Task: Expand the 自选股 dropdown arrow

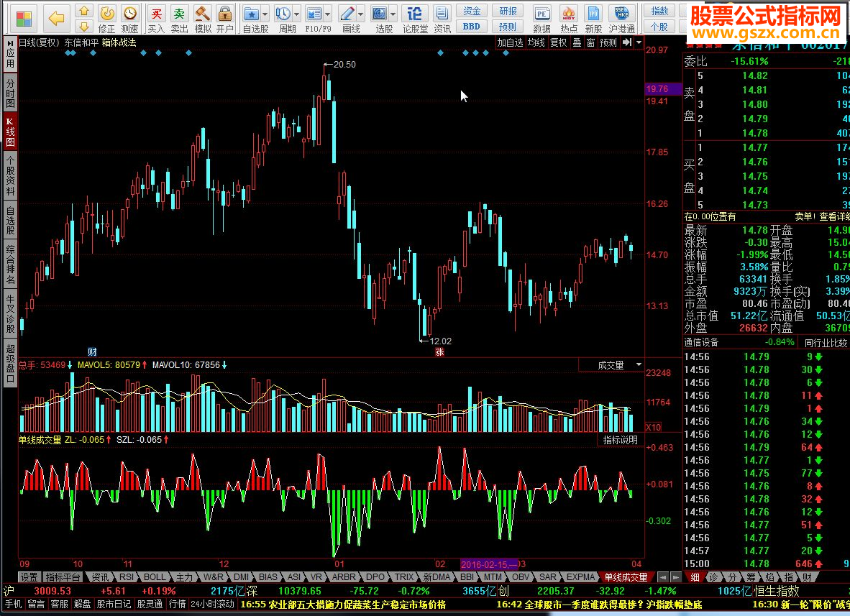Action: coord(265,14)
